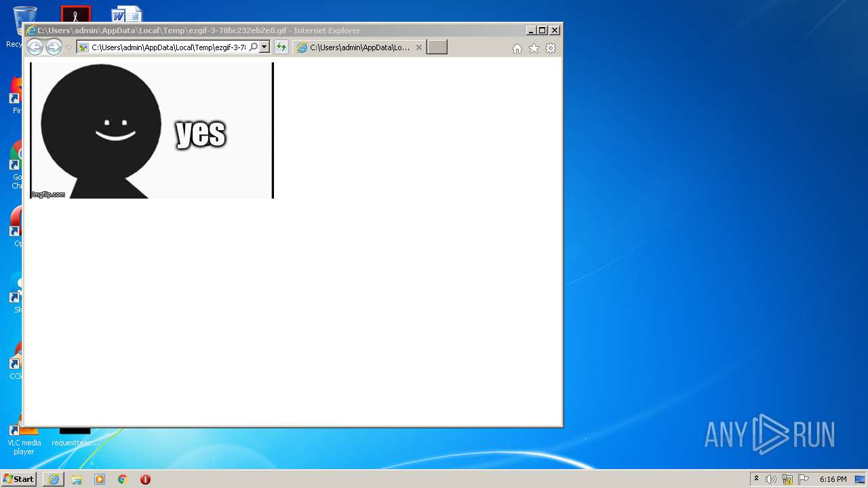The height and width of the screenshot is (488, 868).
Task: Click the 6:16 PM taskbar clock
Action: [833, 479]
